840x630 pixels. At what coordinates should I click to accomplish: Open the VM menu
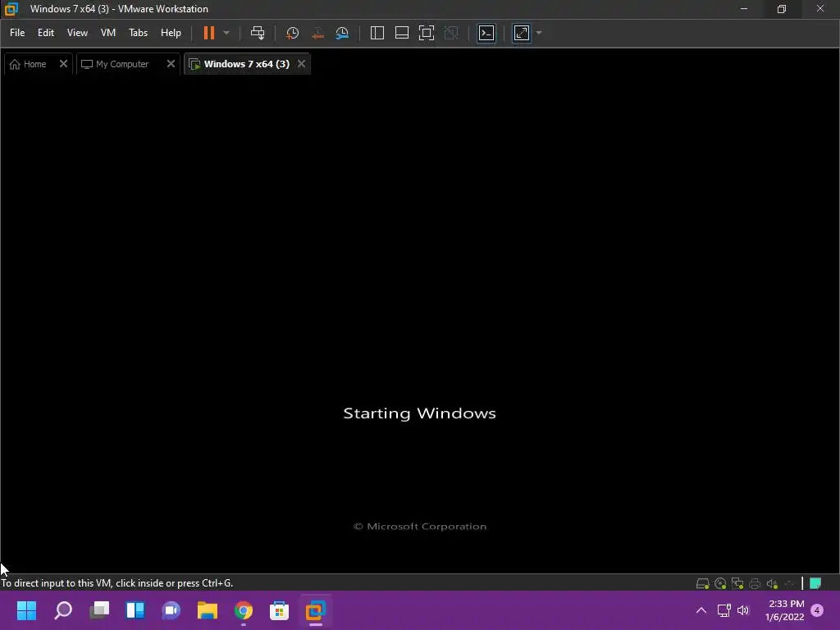point(108,33)
